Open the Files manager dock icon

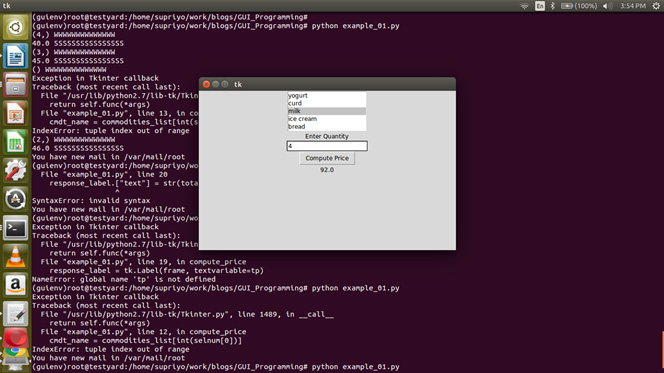click(x=15, y=85)
